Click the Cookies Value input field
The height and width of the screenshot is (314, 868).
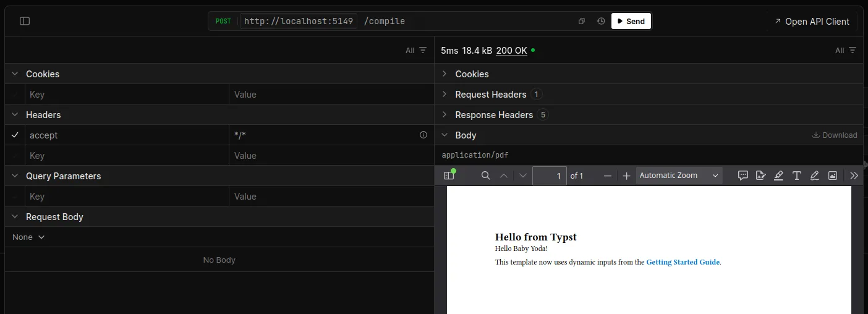coord(331,94)
